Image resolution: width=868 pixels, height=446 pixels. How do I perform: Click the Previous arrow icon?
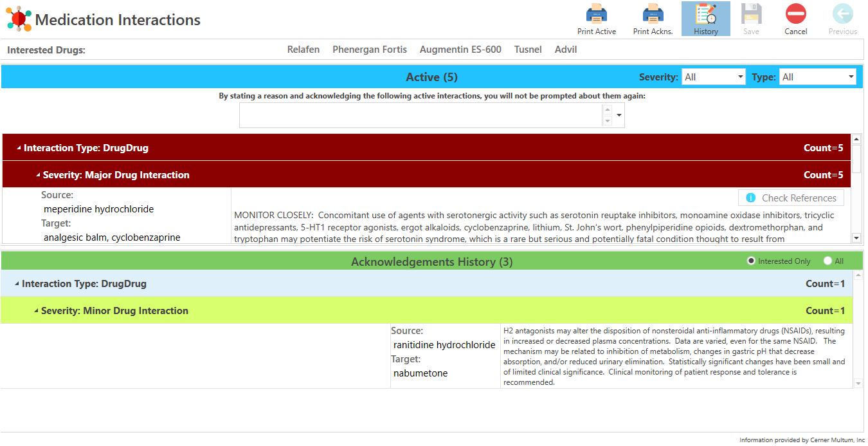842,14
